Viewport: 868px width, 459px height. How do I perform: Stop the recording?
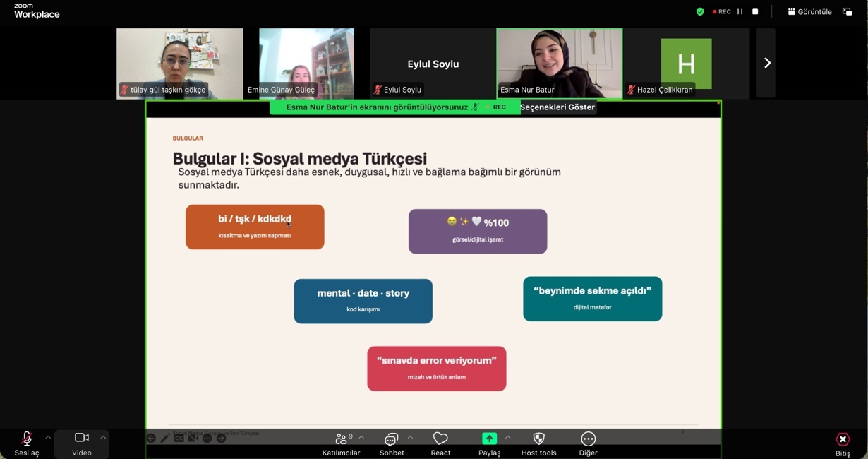click(x=755, y=12)
